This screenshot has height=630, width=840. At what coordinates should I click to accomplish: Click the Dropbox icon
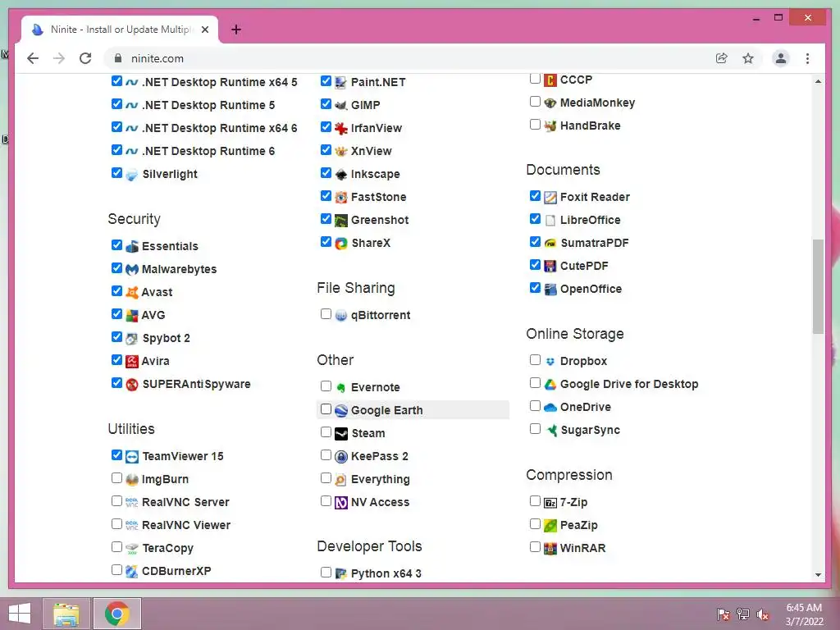(550, 362)
